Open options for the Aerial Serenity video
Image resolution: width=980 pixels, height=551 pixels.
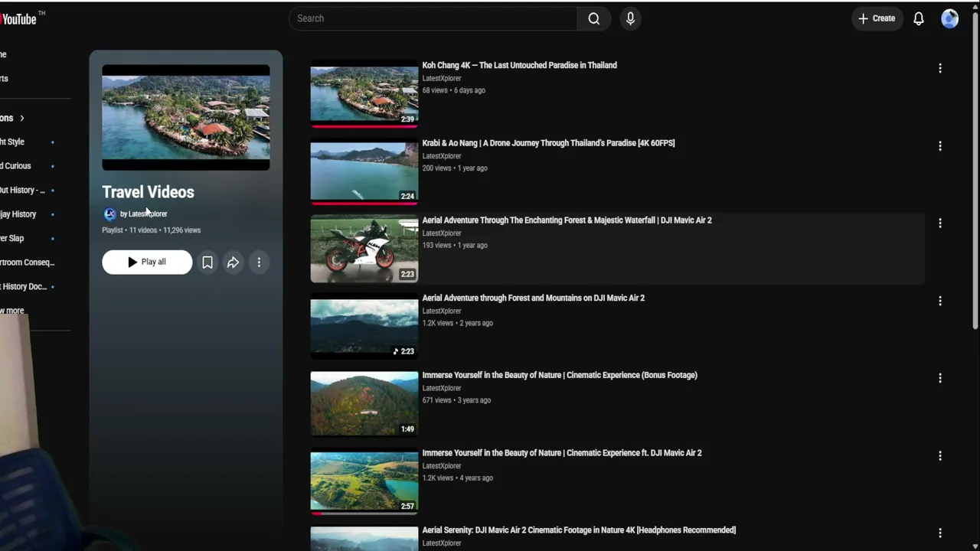(940, 533)
